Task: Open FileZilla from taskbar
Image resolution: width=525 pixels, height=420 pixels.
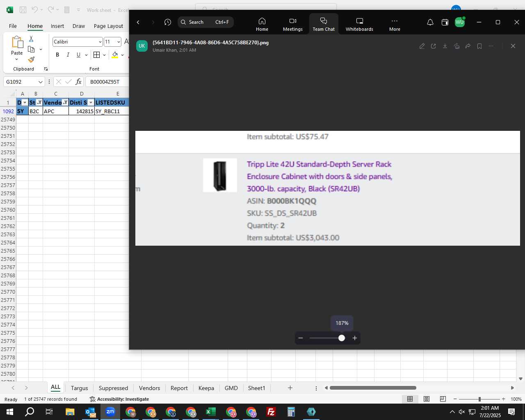Action: [271, 412]
